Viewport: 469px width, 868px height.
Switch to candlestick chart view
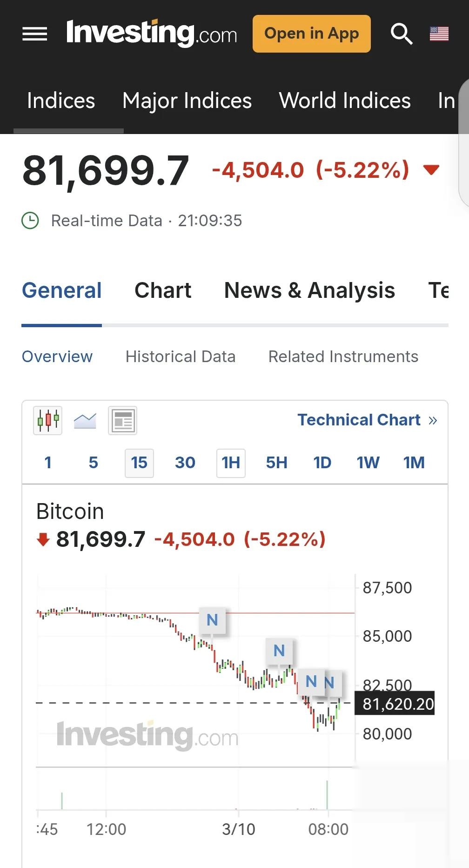(47, 420)
